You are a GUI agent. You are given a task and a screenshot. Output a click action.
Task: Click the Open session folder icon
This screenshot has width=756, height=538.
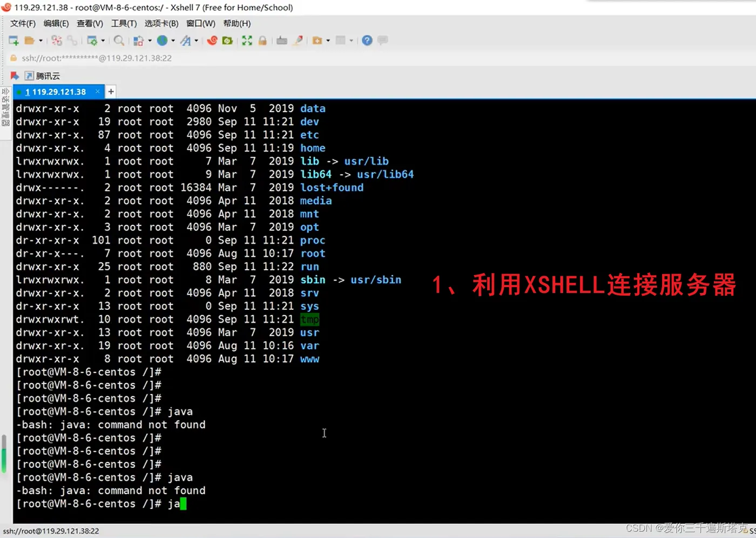30,40
